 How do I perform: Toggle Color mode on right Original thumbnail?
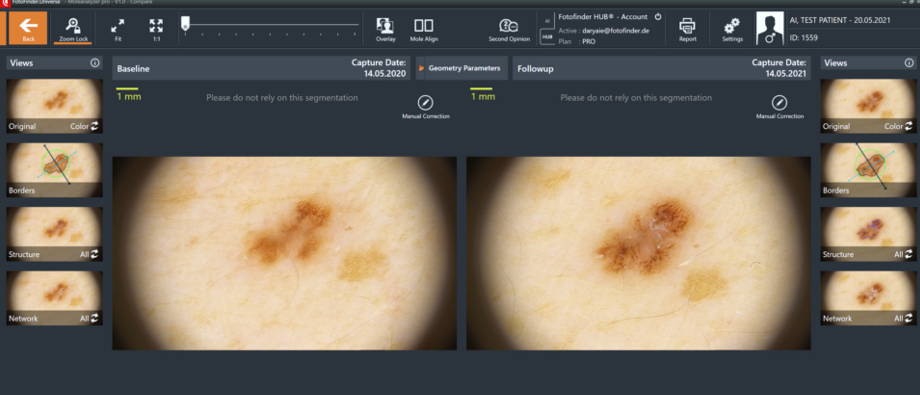[898, 126]
